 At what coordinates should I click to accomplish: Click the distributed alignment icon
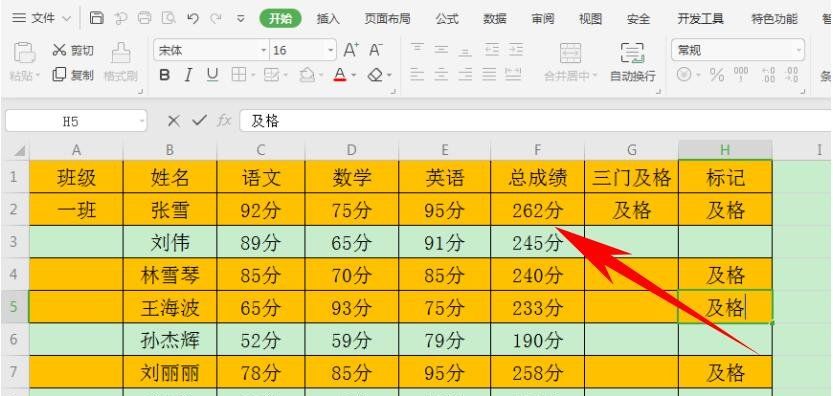tap(513, 75)
